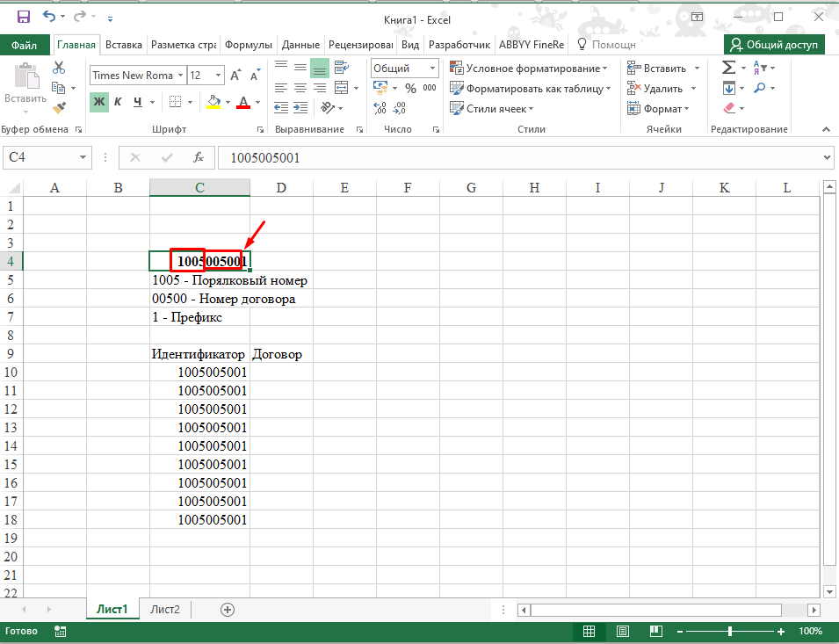
Task: Cut the selection with the scissors icon
Action: coord(59,68)
